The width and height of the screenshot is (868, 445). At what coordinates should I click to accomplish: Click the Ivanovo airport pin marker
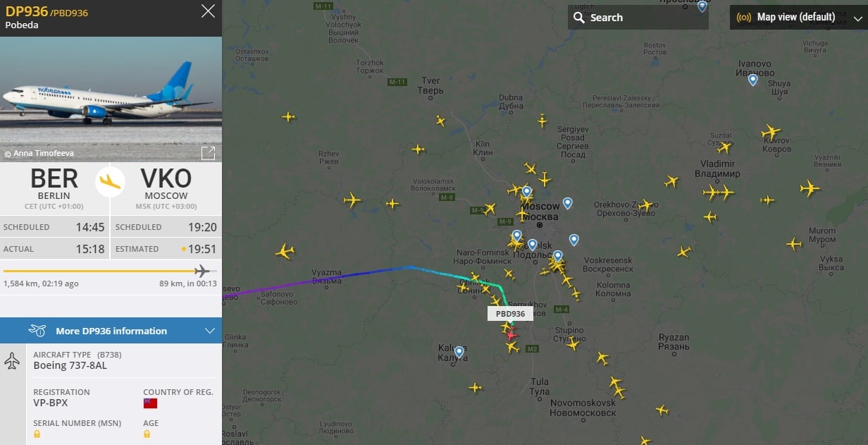(752, 80)
